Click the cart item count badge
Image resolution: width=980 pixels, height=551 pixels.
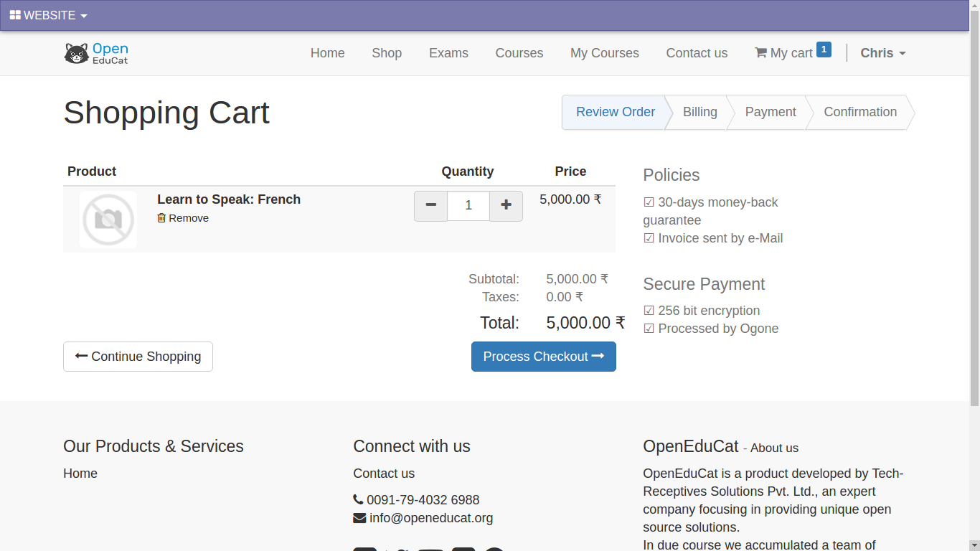pos(824,50)
